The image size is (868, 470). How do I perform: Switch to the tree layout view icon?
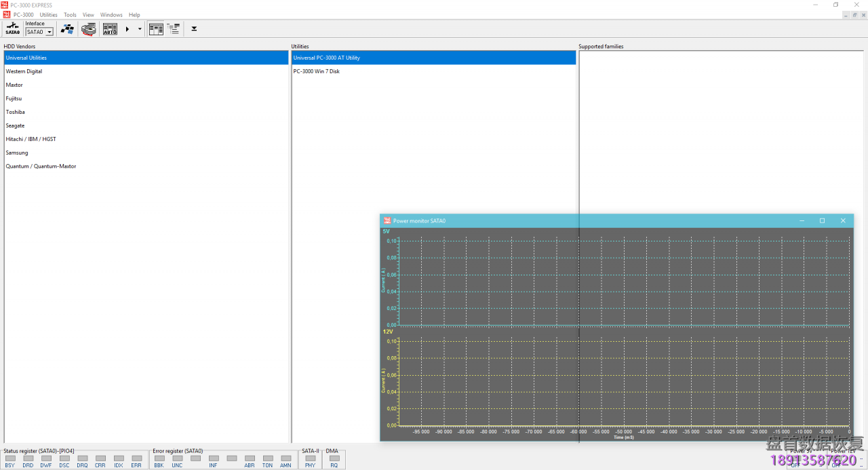[174, 28]
